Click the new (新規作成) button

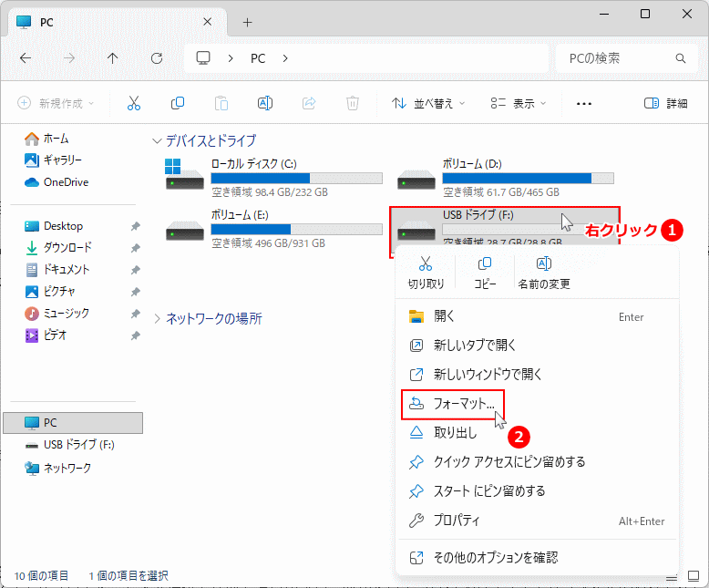[57, 103]
